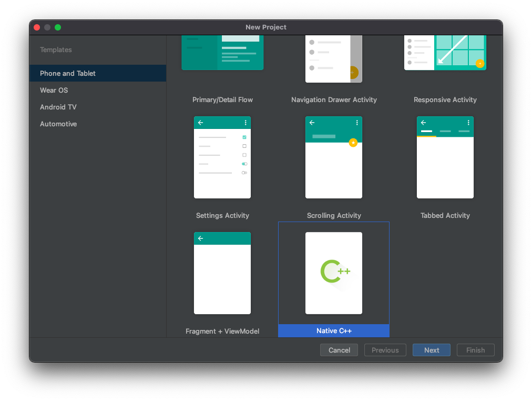Viewport: 532px width, 401px height.
Task: Click the Responsive Activity label
Action: pos(445,100)
